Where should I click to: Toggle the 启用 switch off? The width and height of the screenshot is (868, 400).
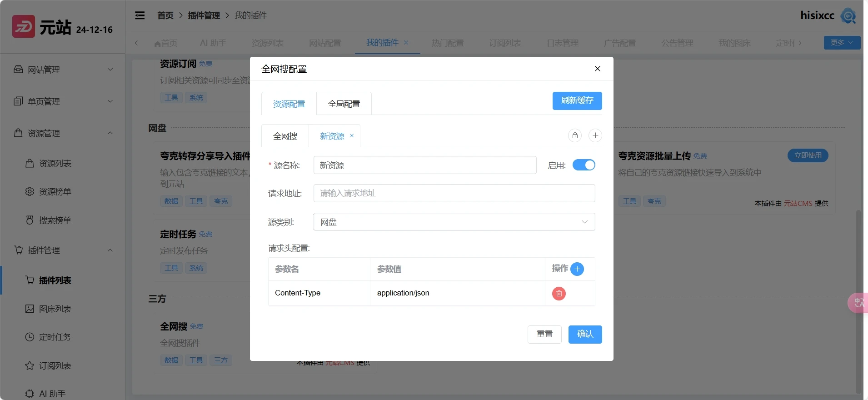coord(584,165)
